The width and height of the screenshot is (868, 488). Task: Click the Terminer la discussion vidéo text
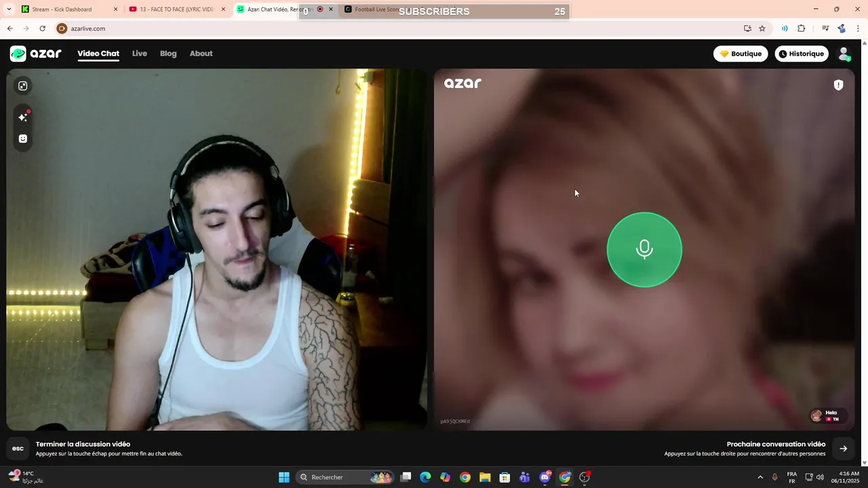click(83, 444)
